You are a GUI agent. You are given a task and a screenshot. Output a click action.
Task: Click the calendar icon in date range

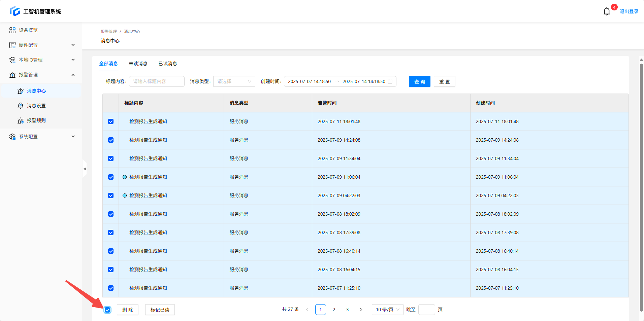point(390,81)
